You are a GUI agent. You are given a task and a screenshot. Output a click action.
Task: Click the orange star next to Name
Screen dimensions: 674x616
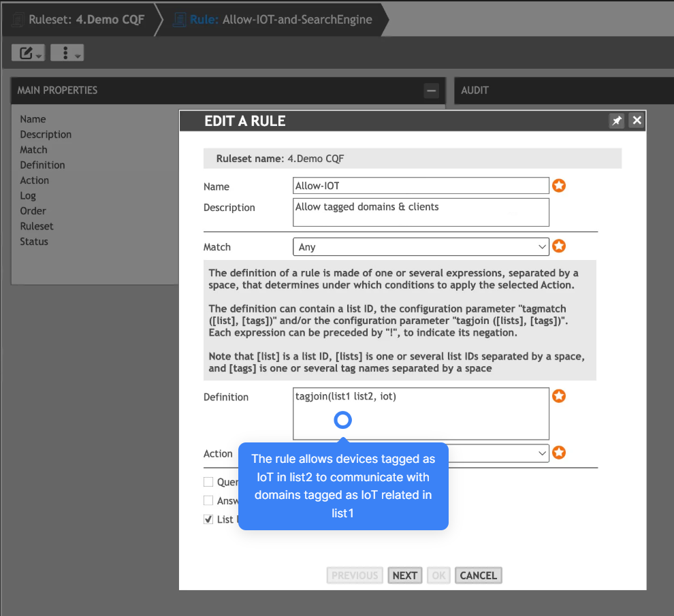559,186
